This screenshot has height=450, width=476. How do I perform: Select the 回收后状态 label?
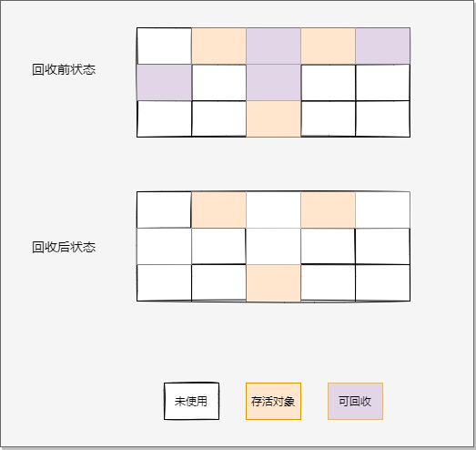pyautogui.click(x=64, y=247)
